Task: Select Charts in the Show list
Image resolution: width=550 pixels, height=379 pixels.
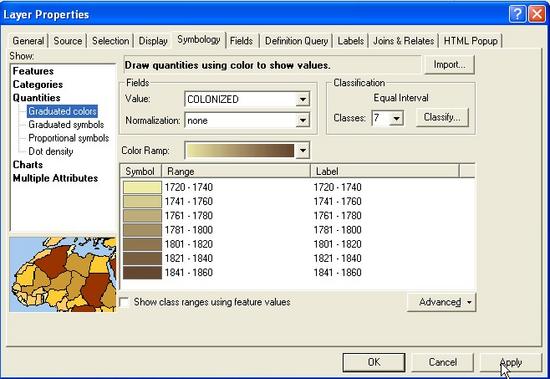Action: pos(28,165)
